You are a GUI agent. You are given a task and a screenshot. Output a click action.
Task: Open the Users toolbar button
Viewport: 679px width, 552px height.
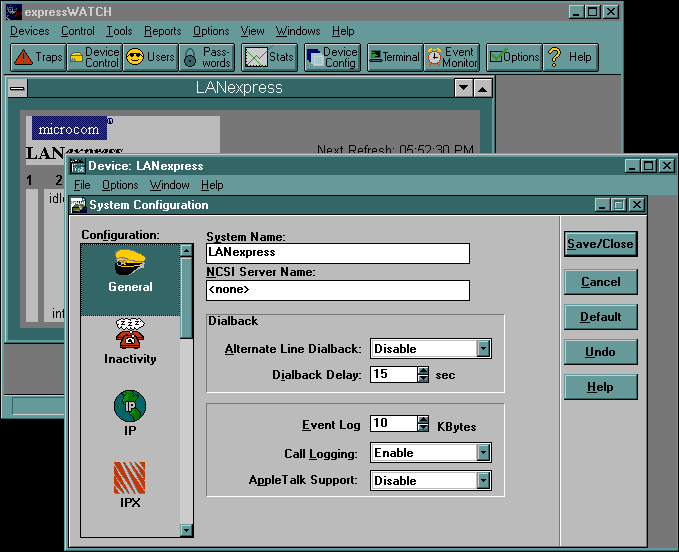151,57
